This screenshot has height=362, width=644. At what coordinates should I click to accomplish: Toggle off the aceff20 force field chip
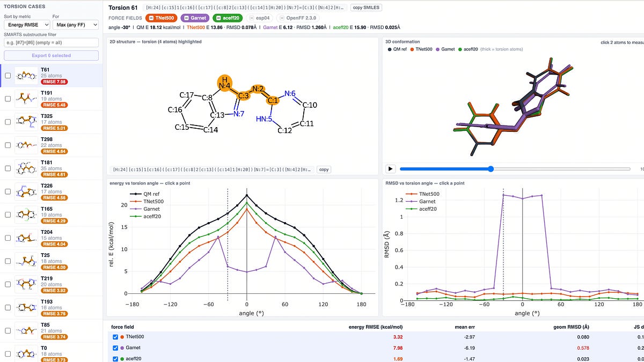[228, 18]
